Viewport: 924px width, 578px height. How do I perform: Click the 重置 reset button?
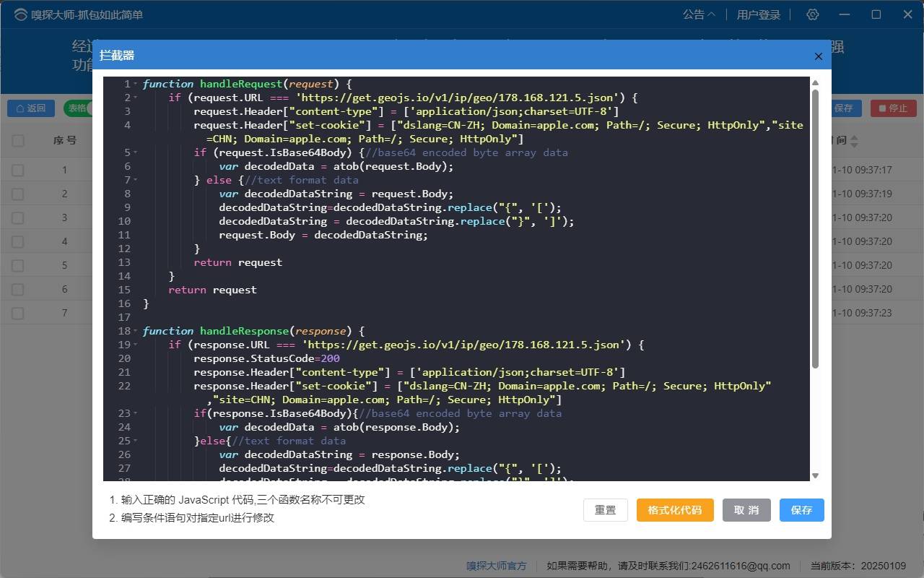tap(606, 510)
